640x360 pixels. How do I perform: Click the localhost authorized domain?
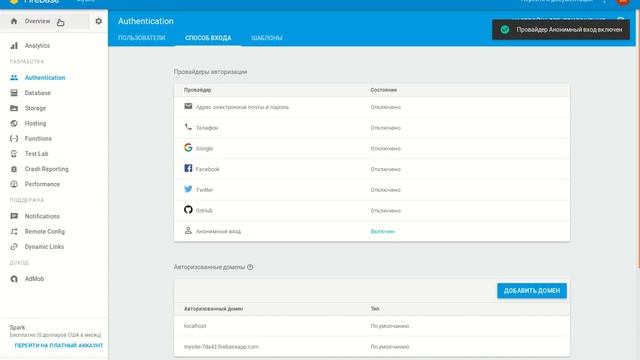click(x=195, y=326)
